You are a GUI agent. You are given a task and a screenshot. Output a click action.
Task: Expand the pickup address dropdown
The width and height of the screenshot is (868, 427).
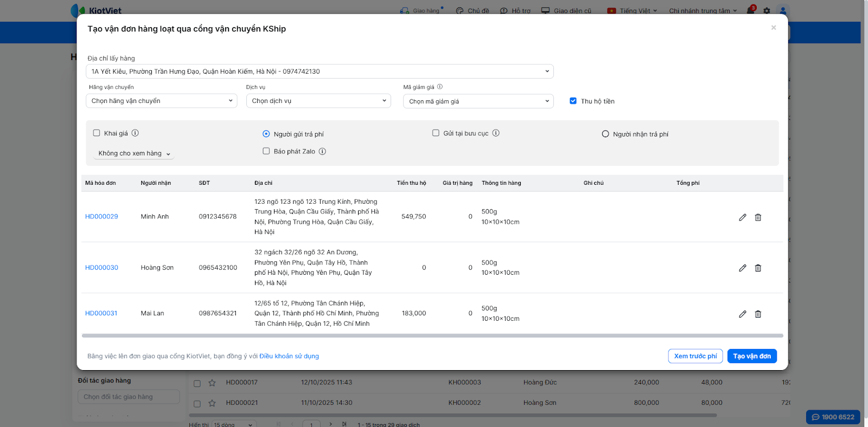320,72
